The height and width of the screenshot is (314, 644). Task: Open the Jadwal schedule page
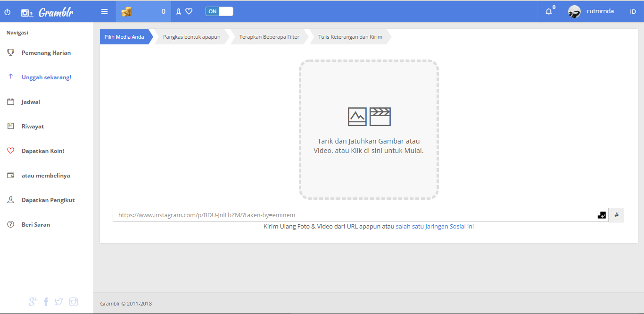tap(31, 102)
